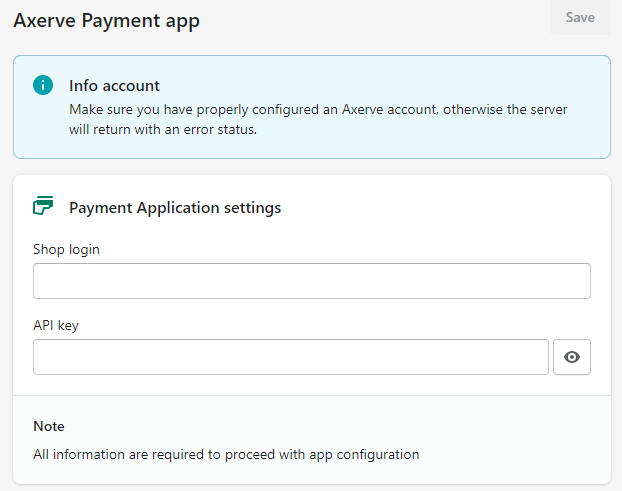
Task: Click the Save button
Action: (580, 17)
